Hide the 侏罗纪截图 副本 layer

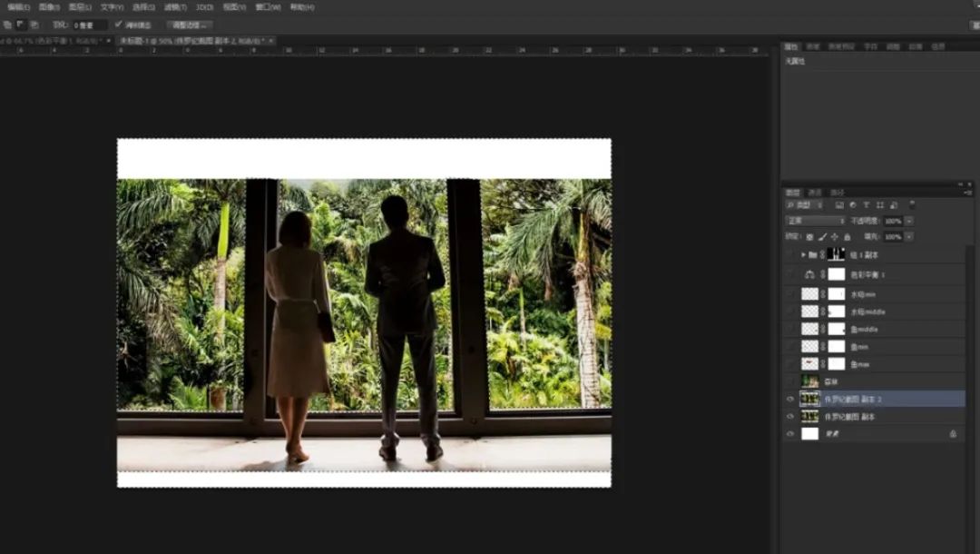(x=790, y=417)
